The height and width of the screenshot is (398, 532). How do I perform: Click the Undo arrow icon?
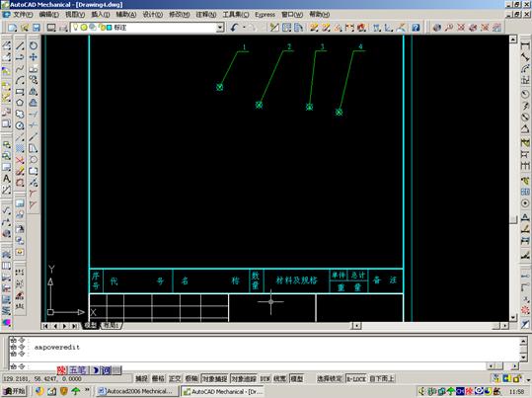(x=234, y=28)
